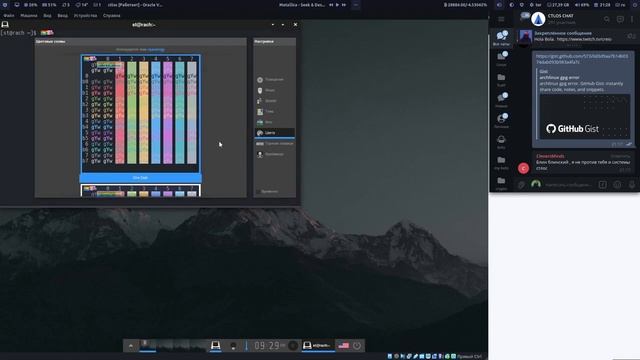Open the Ввод menu in VirtualBox
Image resolution: width=640 pixels, height=360 pixels.
62,16
